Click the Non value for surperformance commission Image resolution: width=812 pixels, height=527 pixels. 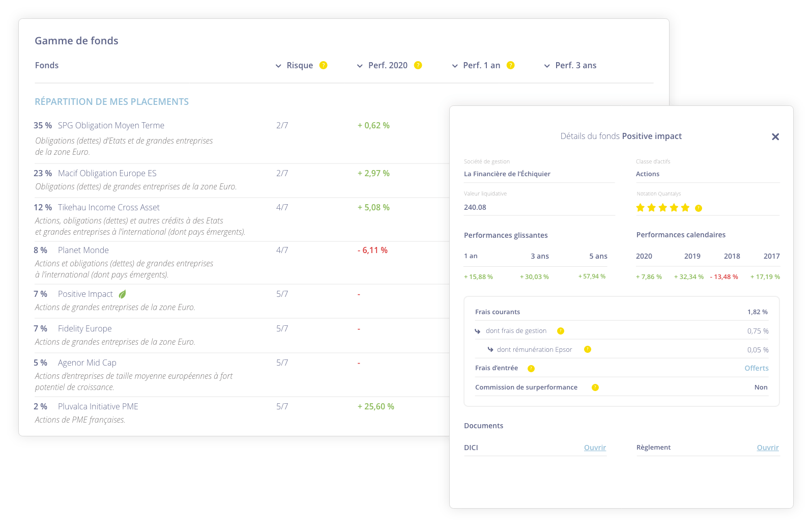point(761,387)
